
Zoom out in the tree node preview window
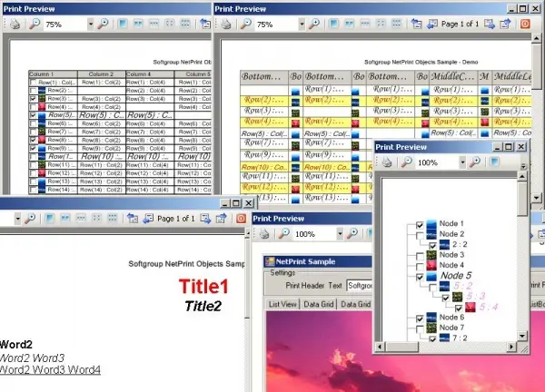(x=406, y=162)
